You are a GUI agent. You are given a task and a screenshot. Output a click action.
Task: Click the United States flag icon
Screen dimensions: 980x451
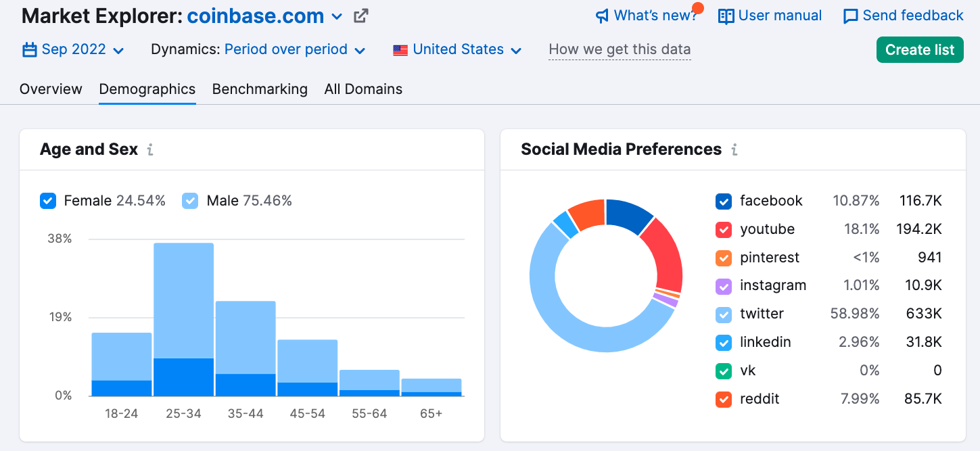(x=400, y=50)
